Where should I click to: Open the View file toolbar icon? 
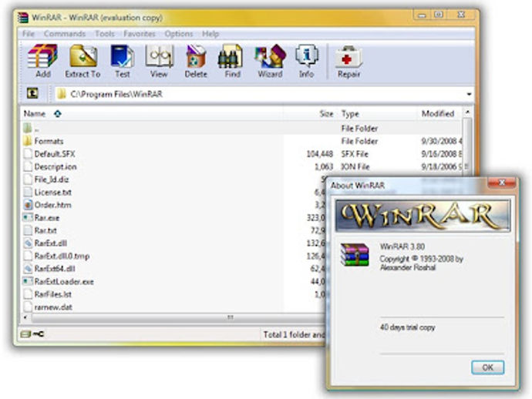click(x=159, y=56)
